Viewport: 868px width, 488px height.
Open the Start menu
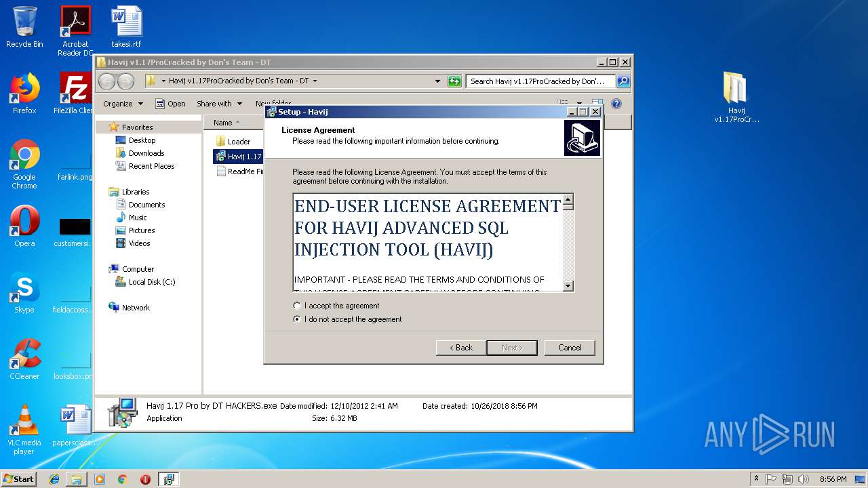[18, 479]
